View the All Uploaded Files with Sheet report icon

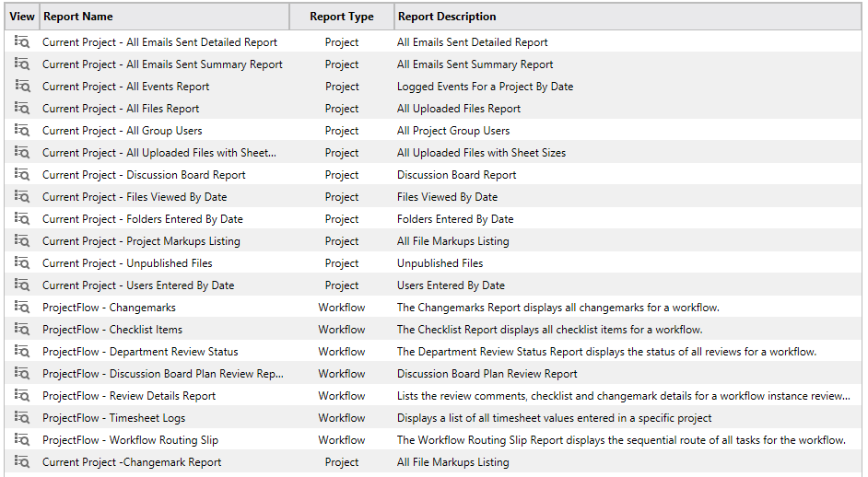[21, 153]
